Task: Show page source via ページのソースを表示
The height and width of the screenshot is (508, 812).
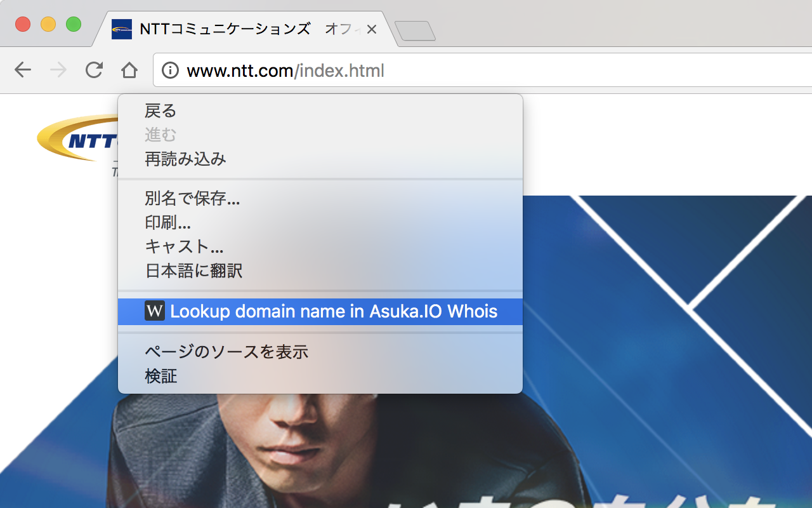Action: tap(226, 351)
